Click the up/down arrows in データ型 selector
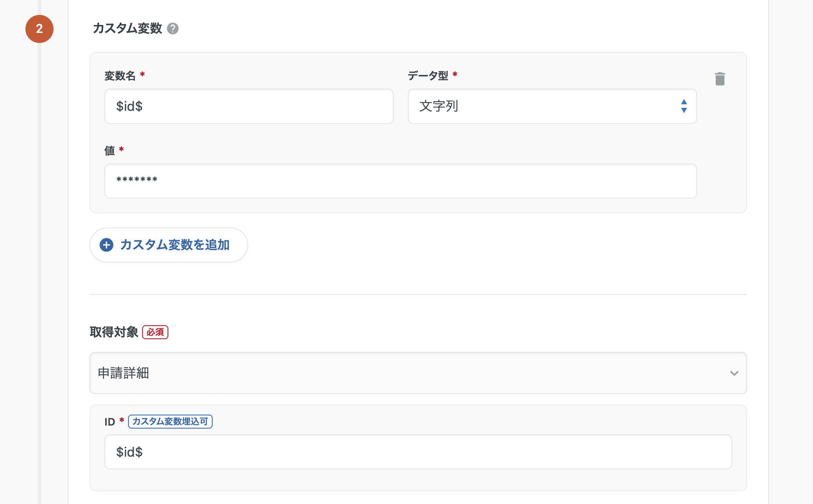Viewport: 813px width, 504px height. click(x=684, y=106)
